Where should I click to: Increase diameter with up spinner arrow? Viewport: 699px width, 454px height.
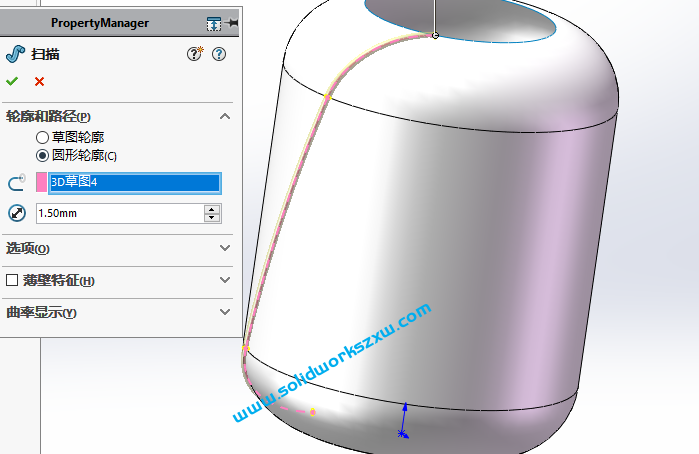(212, 209)
